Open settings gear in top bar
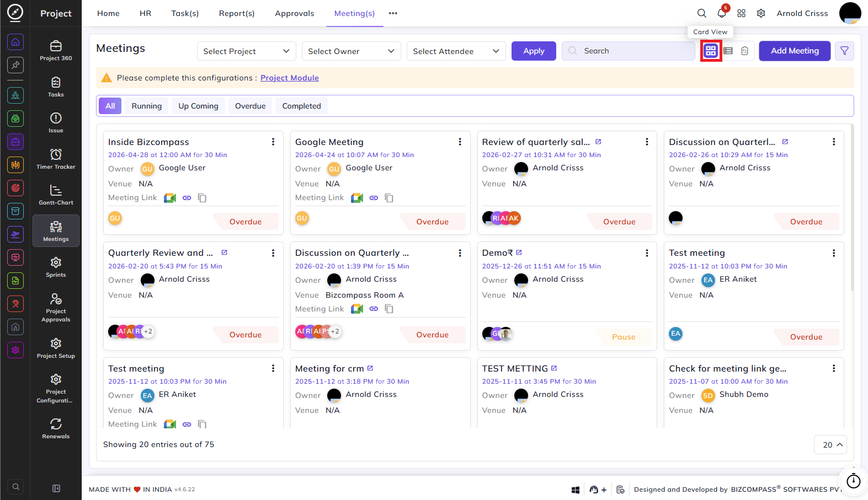The image size is (868, 500). (x=761, y=13)
